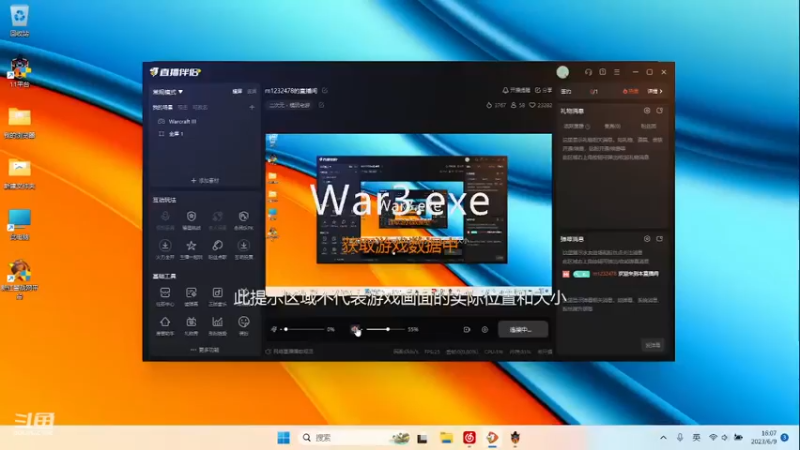Click the 连接中... start button
The height and width of the screenshot is (450, 800).
pyautogui.click(x=523, y=330)
